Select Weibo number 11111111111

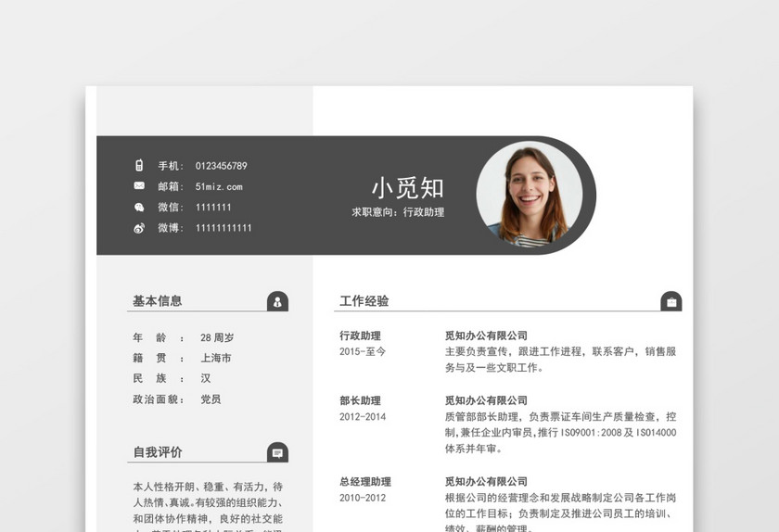tap(223, 228)
